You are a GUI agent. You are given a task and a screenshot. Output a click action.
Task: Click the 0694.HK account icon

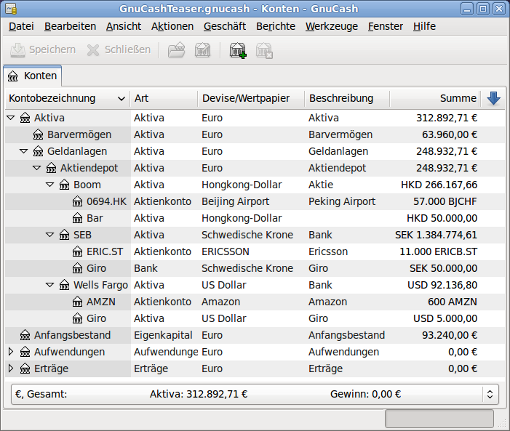point(77,201)
